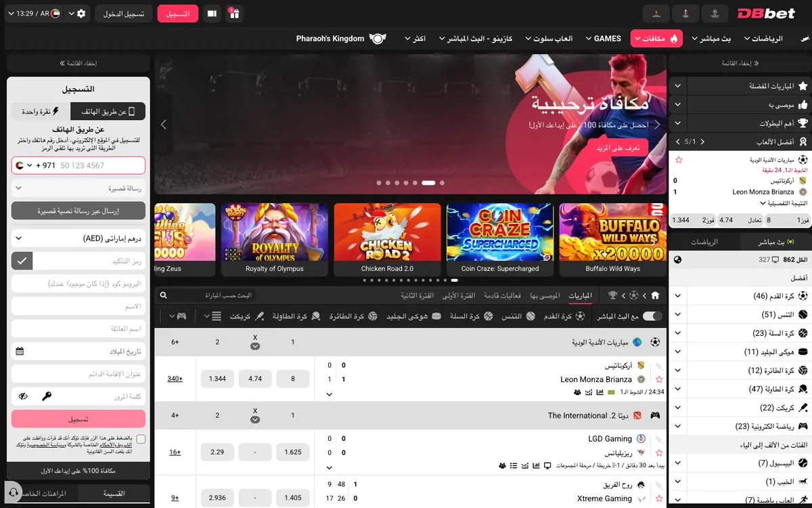The height and width of the screenshot is (508, 812).
Task: Toggle the مع البث المباشر live stream switch
Action: click(652, 316)
